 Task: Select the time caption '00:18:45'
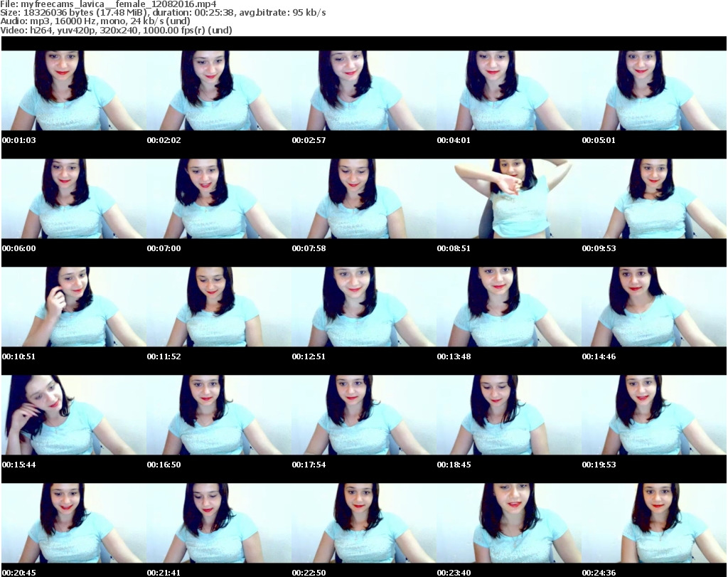[x=454, y=465]
